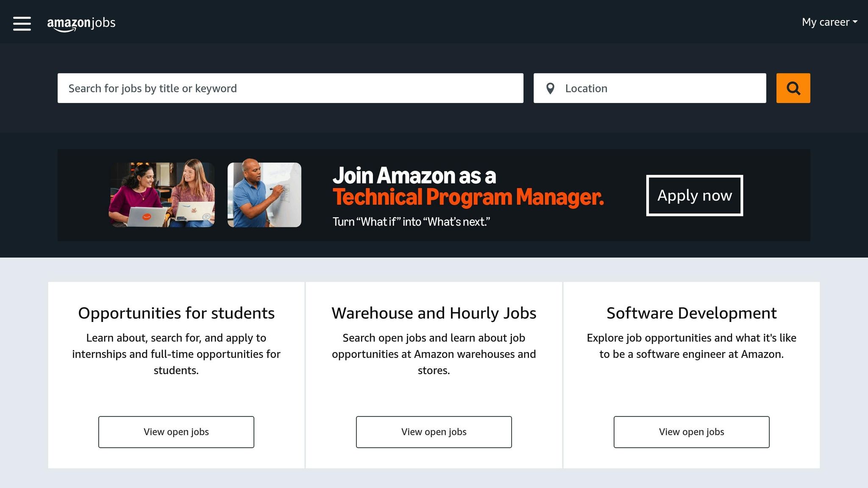The height and width of the screenshot is (488, 868).
Task: Open the photo of two women with laptops
Action: 162,194
